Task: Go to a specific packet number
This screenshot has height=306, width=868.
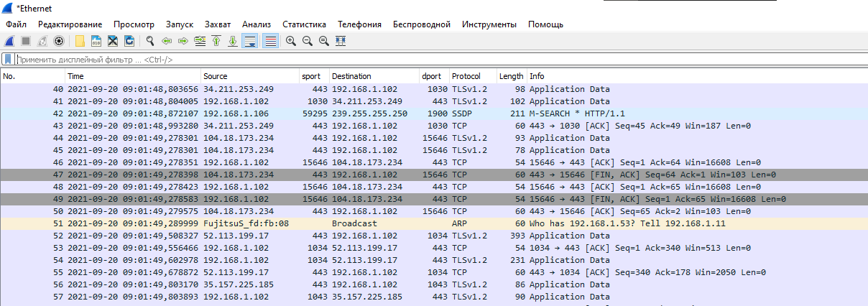Action: pos(200,42)
